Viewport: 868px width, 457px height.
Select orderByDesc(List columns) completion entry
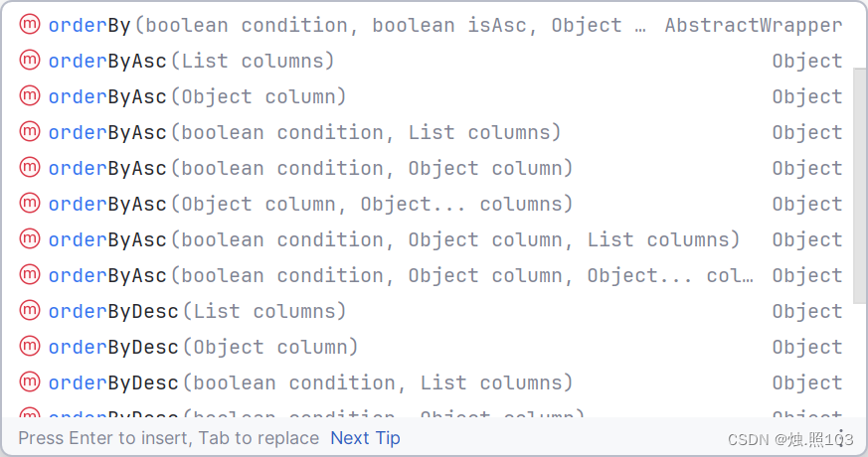(431, 311)
